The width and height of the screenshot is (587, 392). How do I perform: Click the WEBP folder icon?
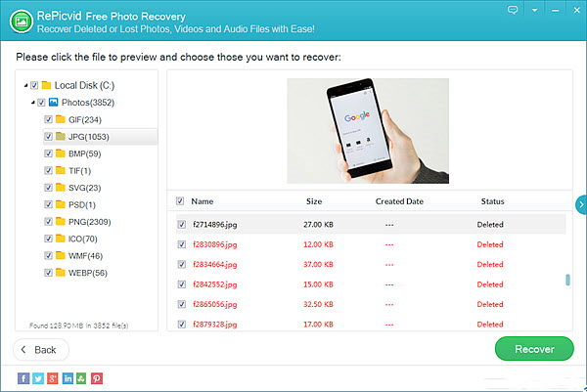pos(61,273)
